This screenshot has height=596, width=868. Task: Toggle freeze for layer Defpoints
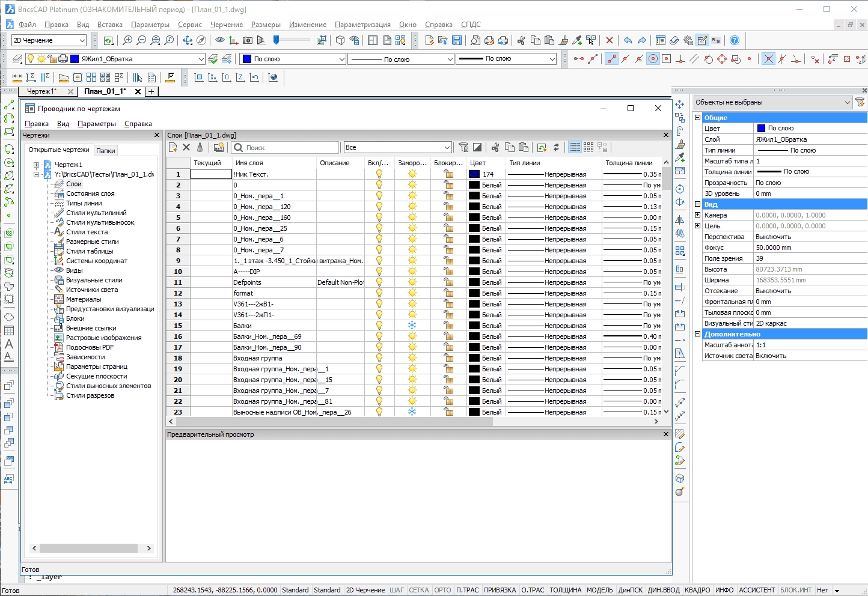click(412, 282)
